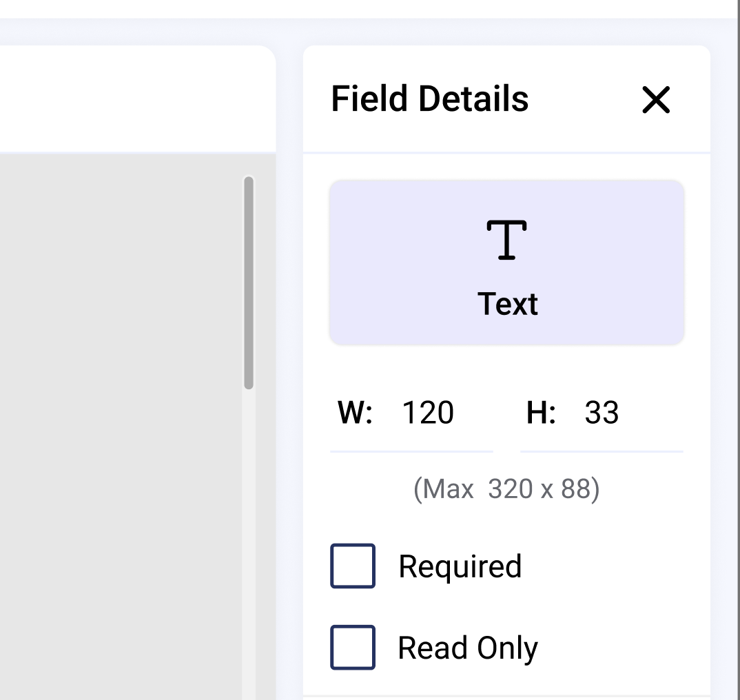The height and width of the screenshot is (700, 740).
Task: Click the "Read Only" label text
Action: click(x=468, y=648)
